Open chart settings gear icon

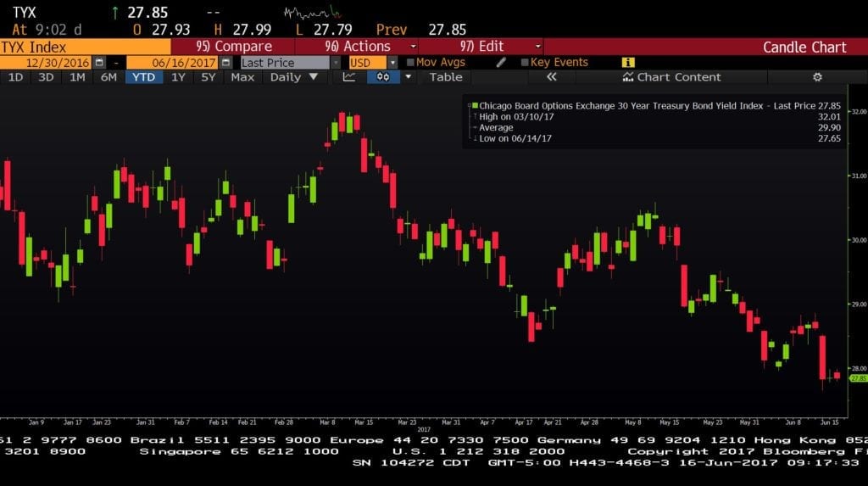click(818, 77)
